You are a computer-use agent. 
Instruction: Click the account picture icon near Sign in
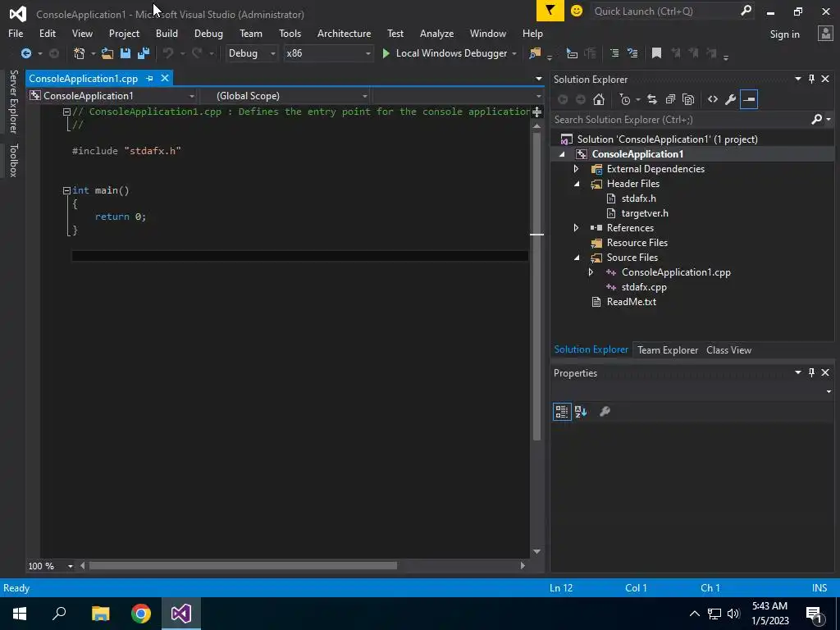[x=825, y=33]
